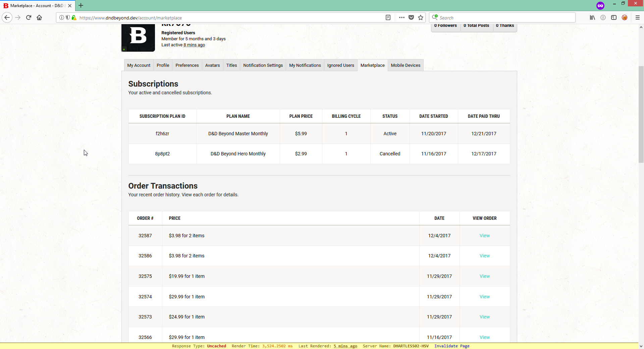
Task: Bookmark this page with the star
Action: point(421,17)
